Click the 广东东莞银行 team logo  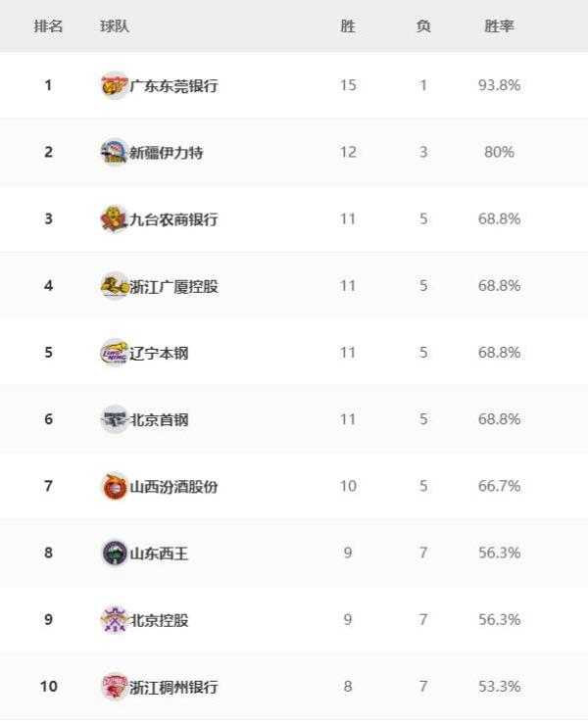(115, 85)
